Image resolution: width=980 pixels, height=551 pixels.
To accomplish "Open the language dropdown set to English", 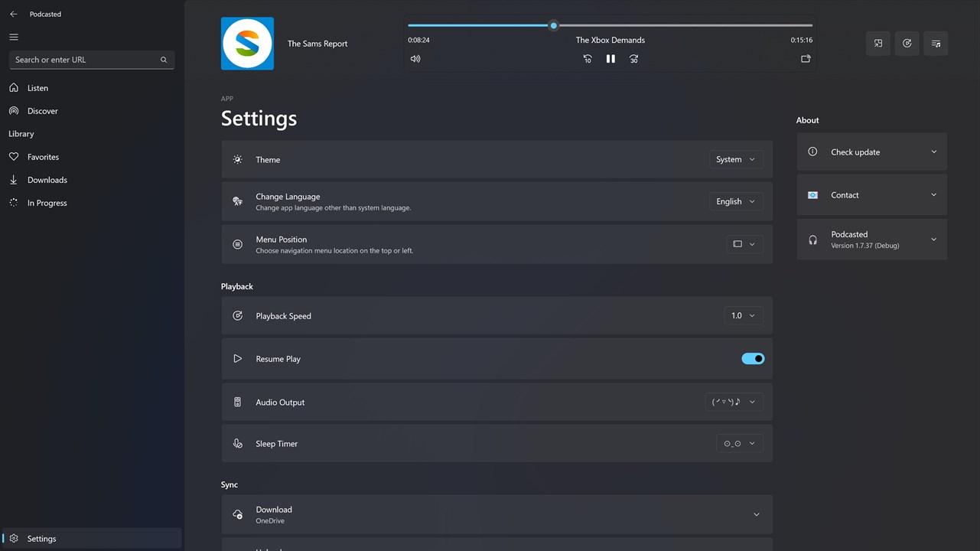I will [736, 202].
